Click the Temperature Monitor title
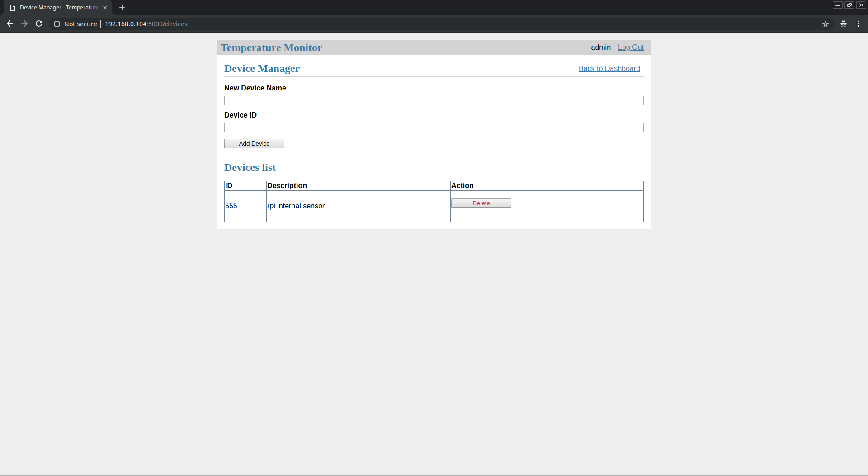 (271, 47)
